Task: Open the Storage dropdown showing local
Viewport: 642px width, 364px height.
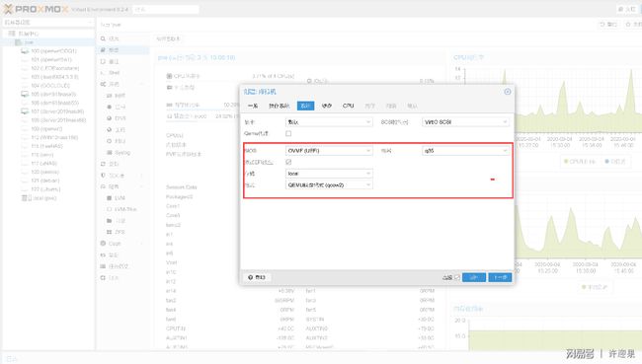Action: [x=329, y=174]
